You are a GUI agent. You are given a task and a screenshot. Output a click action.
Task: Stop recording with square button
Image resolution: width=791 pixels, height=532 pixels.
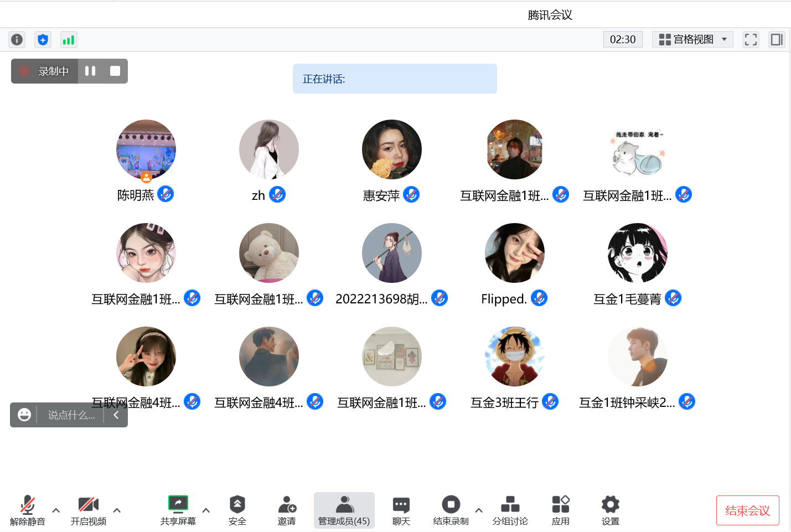click(115, 71)
